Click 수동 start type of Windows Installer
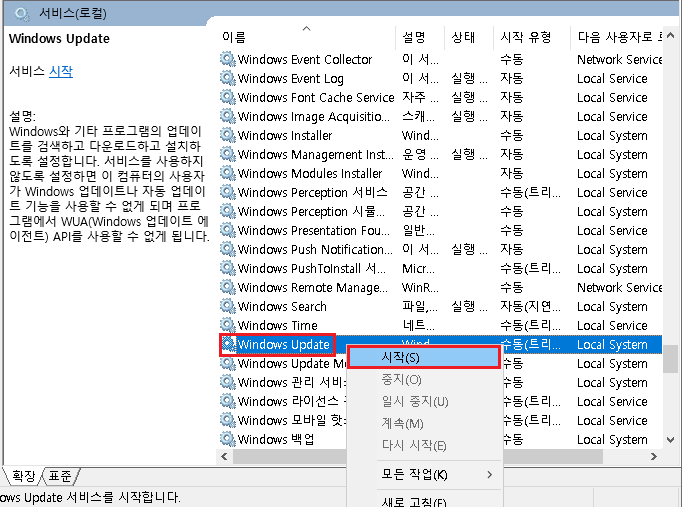Image resolution: width=682 pixels, height=507 pixels. coord(512,136)
